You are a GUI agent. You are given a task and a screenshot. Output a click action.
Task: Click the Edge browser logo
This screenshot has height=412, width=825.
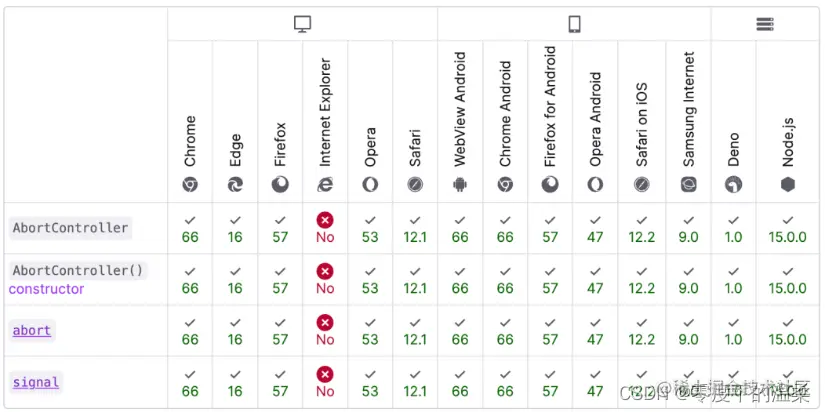[x=235, y=184]
